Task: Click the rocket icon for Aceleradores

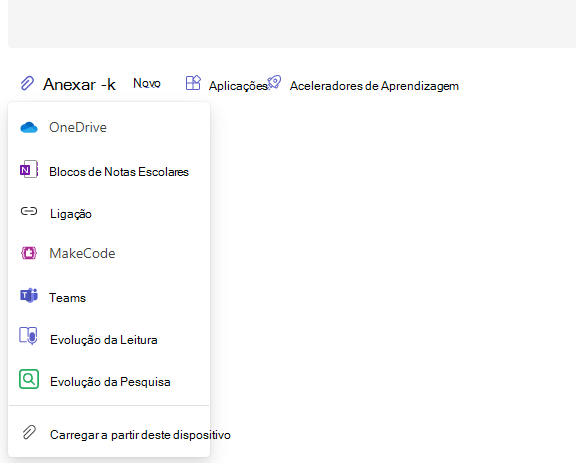Action: click(x=274, y=82)
